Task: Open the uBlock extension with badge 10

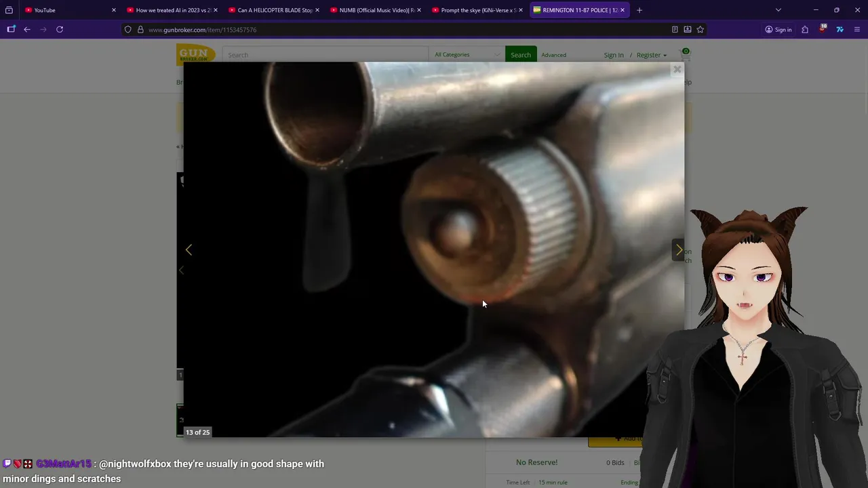Action: coord(823,29)
